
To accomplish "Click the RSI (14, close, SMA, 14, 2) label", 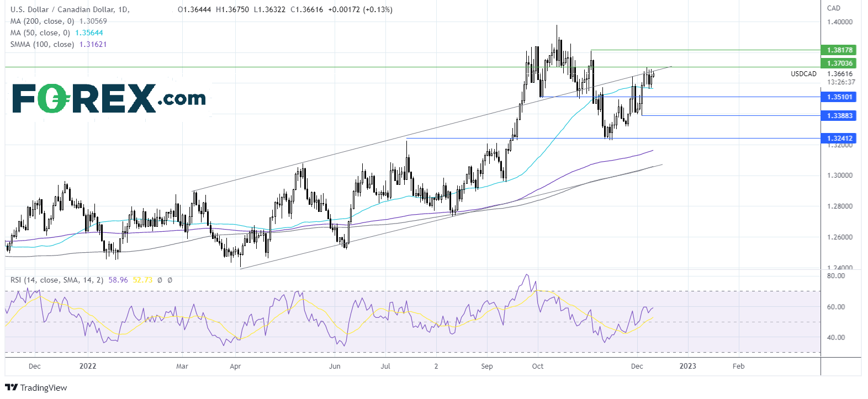I will [x=56, y=280].
